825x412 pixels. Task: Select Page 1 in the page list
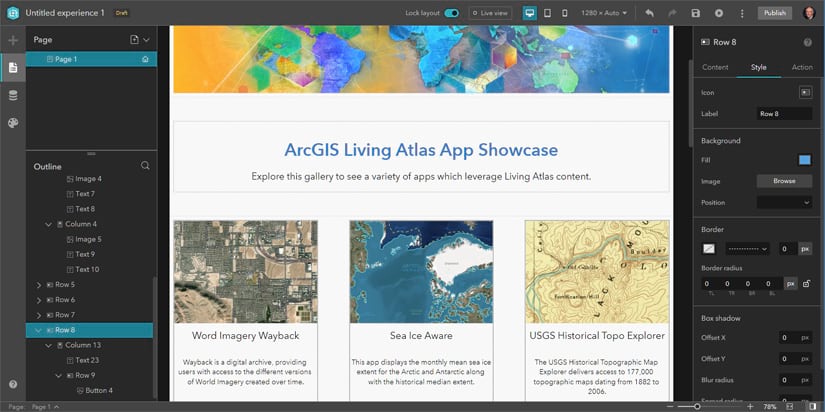tap(92, 59)
